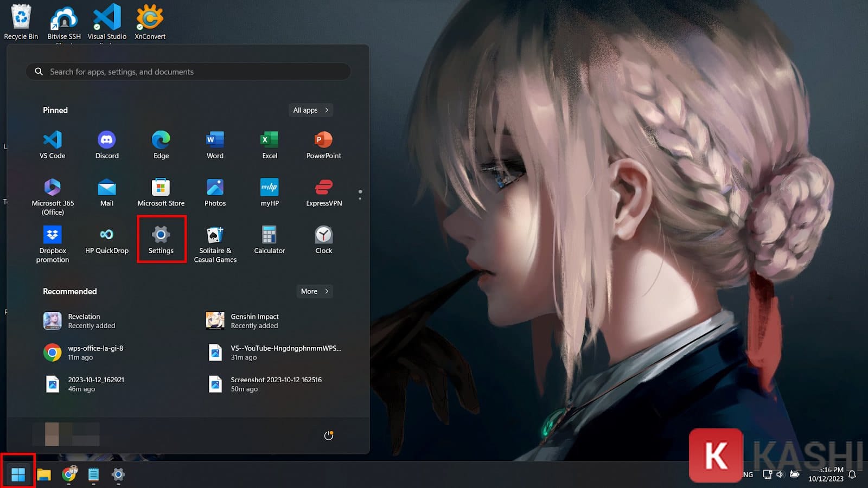The width and height of the screenshot is (868, 488).
Task: Open the Photos app
Action: tap(215, 191)
